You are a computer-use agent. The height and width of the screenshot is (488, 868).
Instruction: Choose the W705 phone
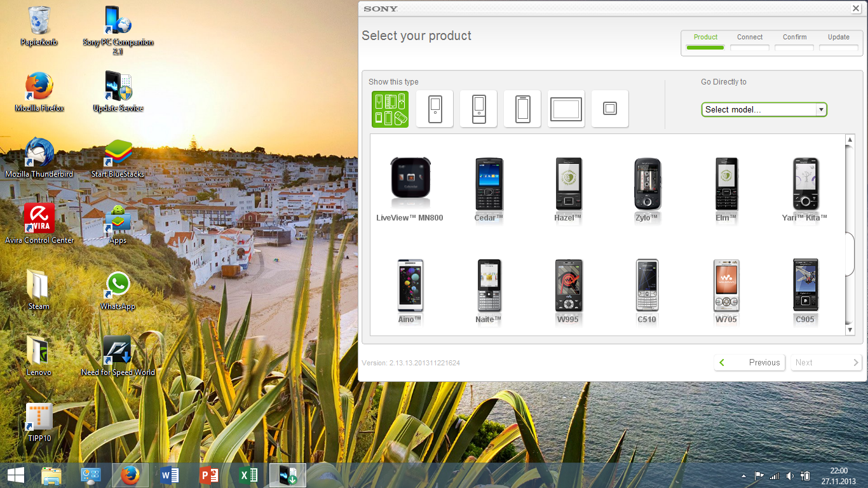coord(726,292)
